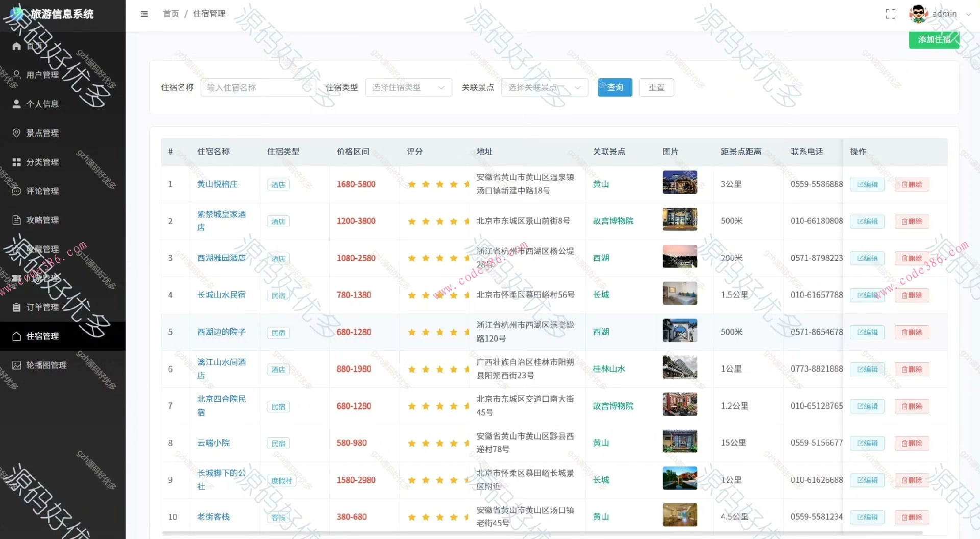Navigate to 首页 in the breadcrumb
980x539 pixels.
(170, 14)
